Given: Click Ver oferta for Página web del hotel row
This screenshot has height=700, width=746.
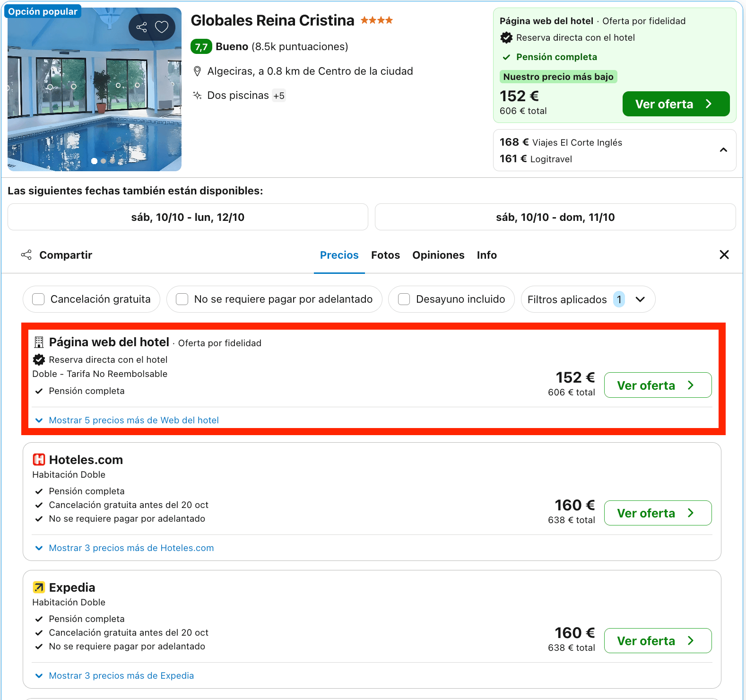Looking at the screenshot, I should pyautogui.click(x=658, y=385).
